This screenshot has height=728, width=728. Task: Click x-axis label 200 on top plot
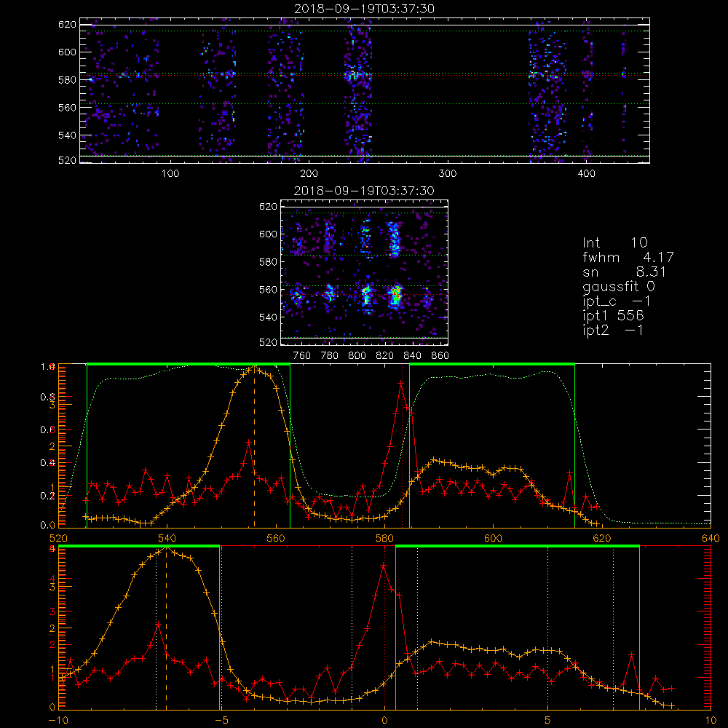coord(309,174)
